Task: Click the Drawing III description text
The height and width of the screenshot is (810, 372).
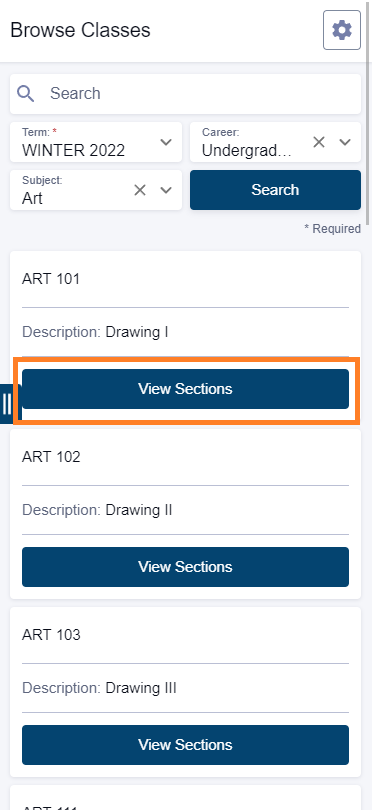Action: coord(141,688)
